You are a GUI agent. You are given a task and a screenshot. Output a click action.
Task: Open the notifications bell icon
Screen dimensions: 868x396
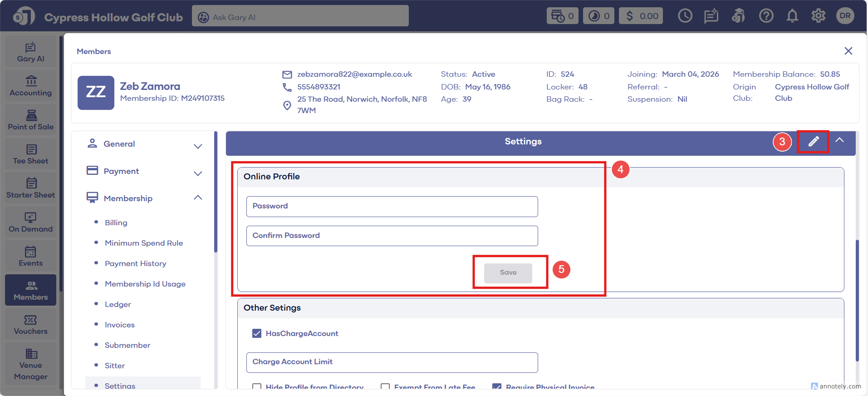pos(792,16)
